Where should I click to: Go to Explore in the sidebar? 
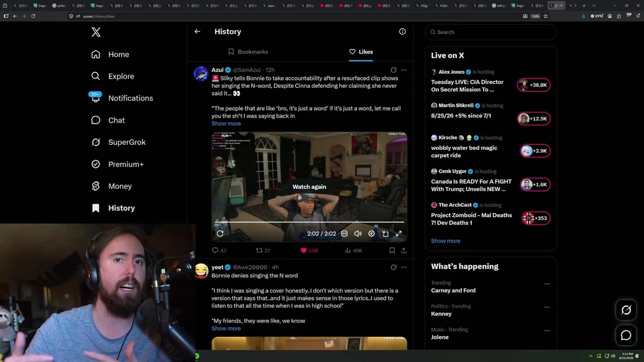[x=113, y=76]
